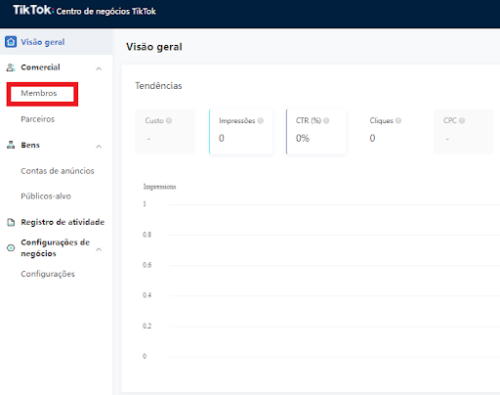Click the 0% value under CTR

point(302,138)
